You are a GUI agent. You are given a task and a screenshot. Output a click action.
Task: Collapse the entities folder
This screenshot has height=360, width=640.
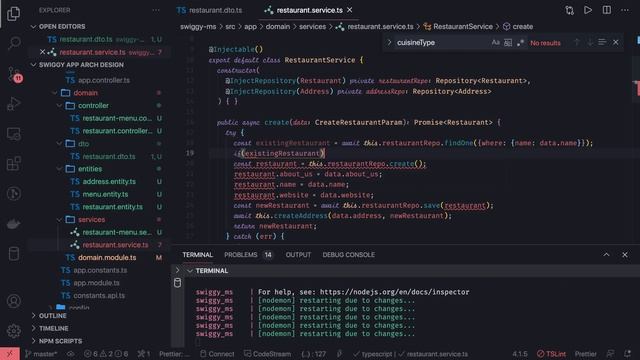60,169
